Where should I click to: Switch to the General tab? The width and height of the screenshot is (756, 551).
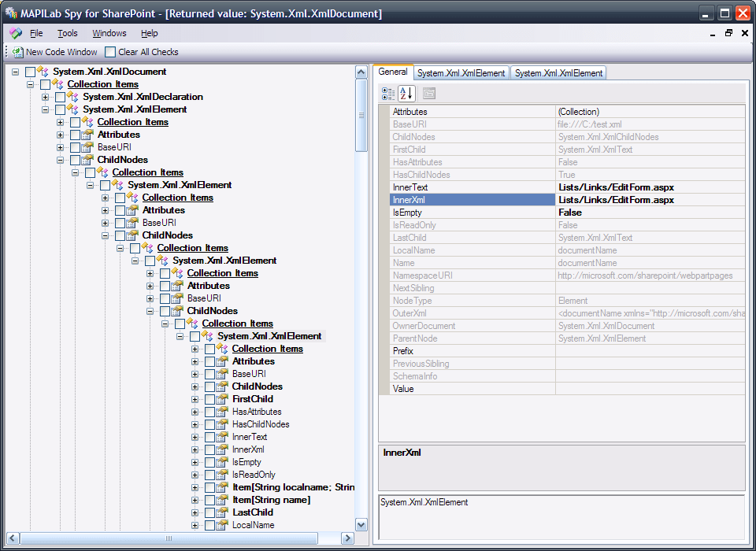[393, 72]
